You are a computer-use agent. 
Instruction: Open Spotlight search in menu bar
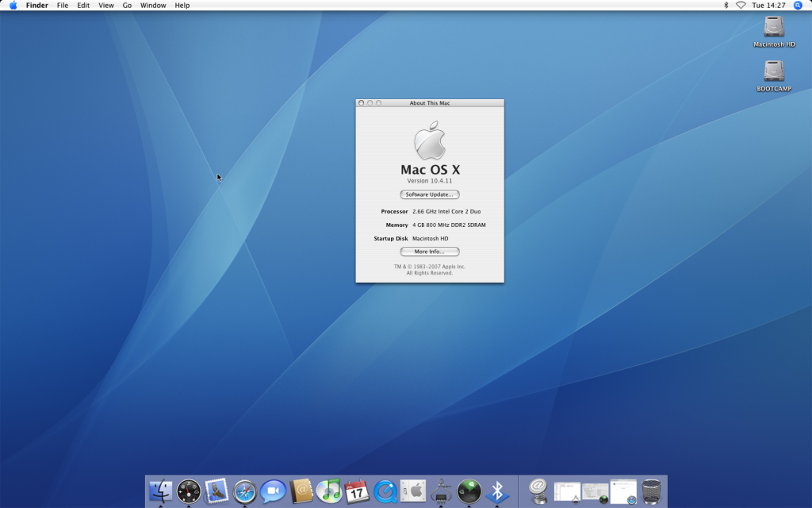[798, 6]
